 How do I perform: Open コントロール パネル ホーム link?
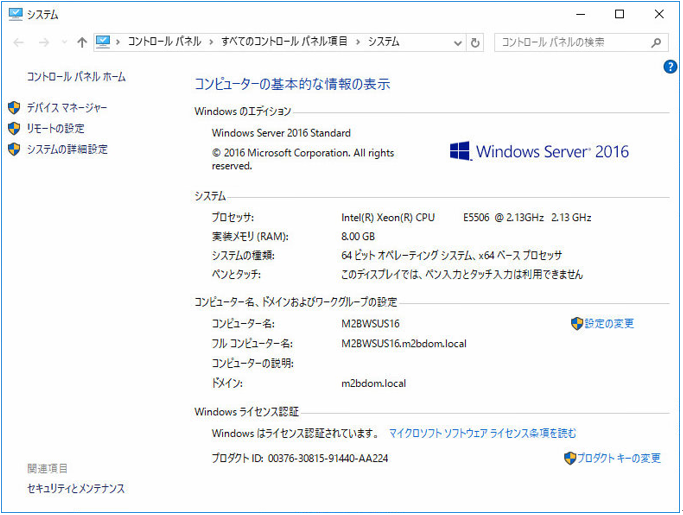pos(76,77)
